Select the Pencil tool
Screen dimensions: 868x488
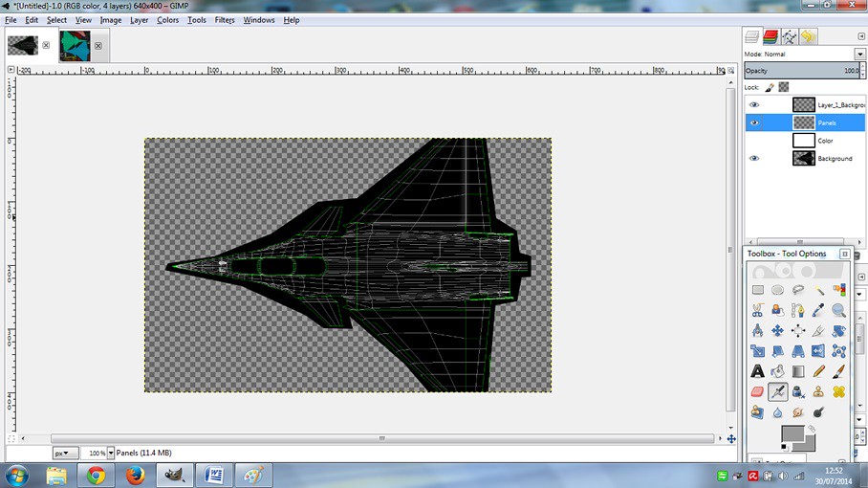[818, 371]
